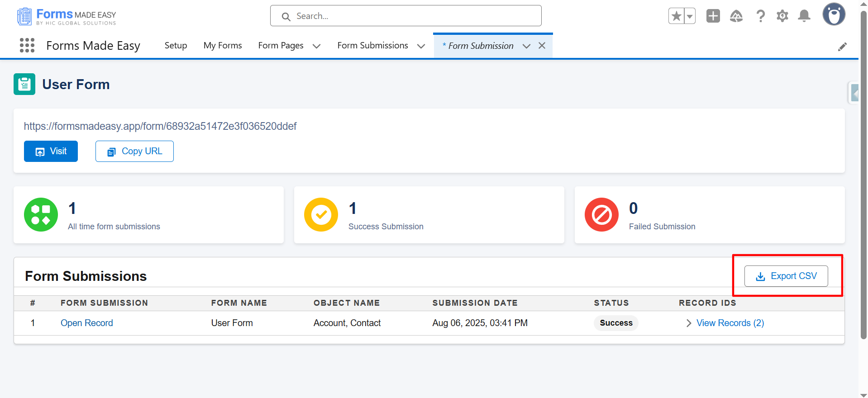Close the Form Submission tab
This screenshot has height=398, width=868.
pyautogui.click(x=542, y=46)
